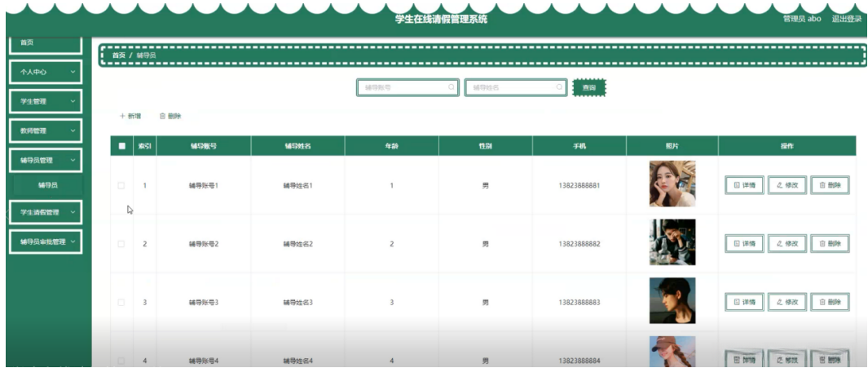Click phone number 13823888884

tap(579, 361)
